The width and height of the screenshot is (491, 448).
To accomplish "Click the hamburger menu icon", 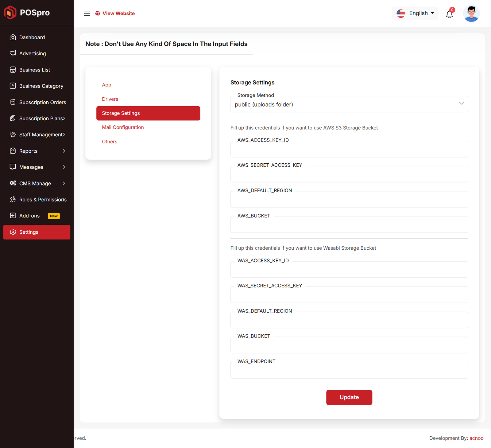I will [87, 13].
